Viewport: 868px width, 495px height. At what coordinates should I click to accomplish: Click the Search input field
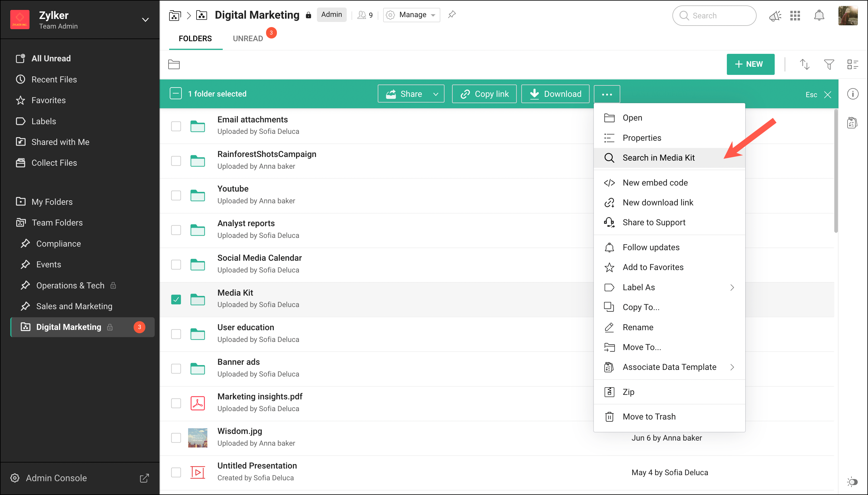[714, 16]
